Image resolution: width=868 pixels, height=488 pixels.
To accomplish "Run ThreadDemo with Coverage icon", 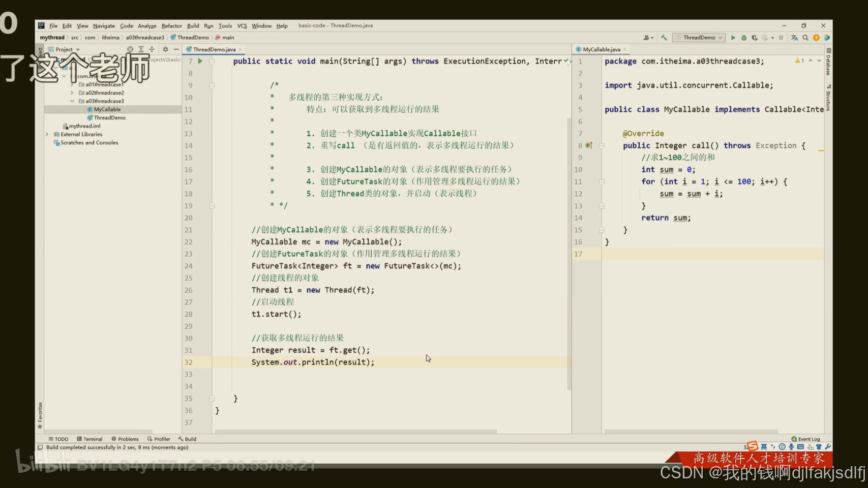I will tap(755, 37).
